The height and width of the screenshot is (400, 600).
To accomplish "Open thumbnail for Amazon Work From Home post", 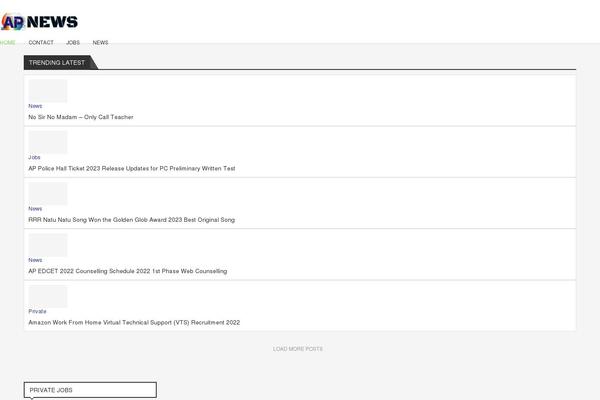I will (x=48, y=296).
